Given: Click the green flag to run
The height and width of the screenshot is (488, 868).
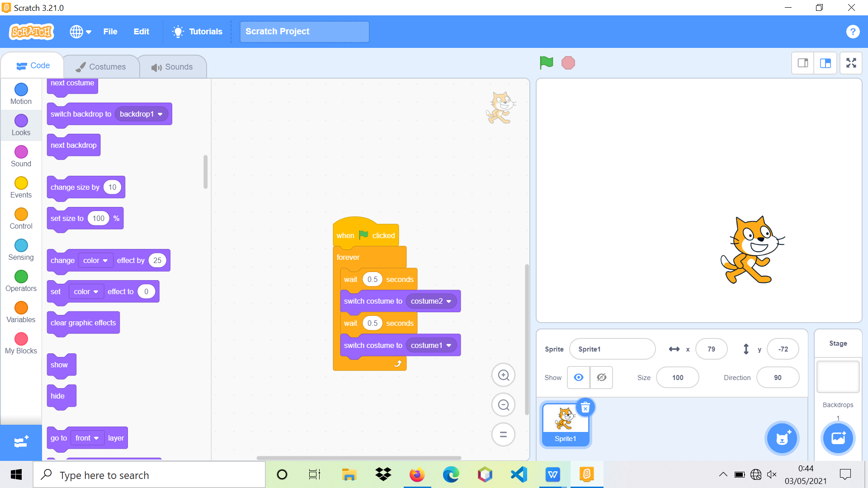Looking at the screenshot, I should point(546,63).
